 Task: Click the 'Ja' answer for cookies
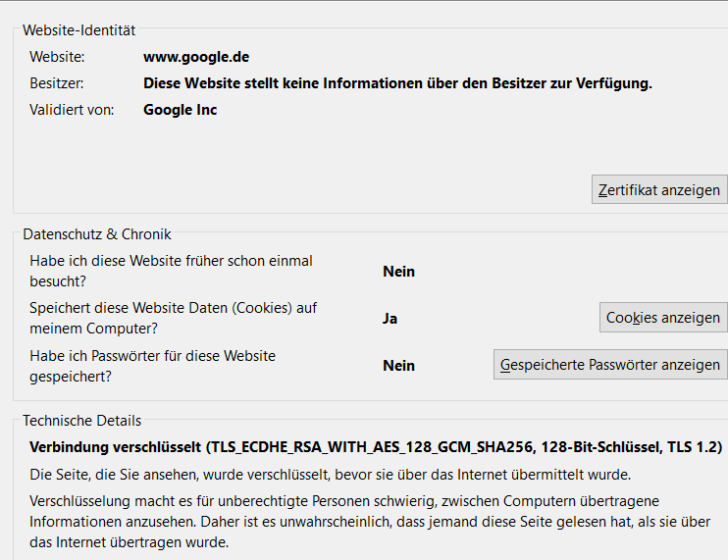point(390,319)
